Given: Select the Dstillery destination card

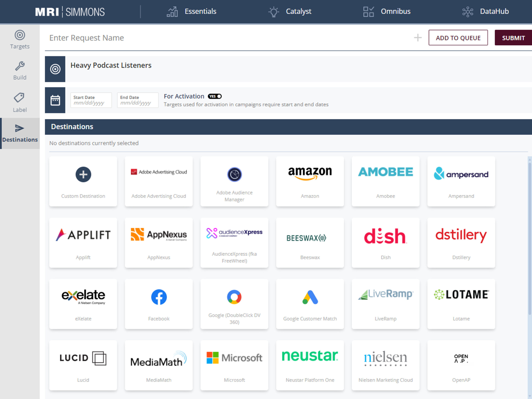Looking at the screenshot, I should point(461,243).
